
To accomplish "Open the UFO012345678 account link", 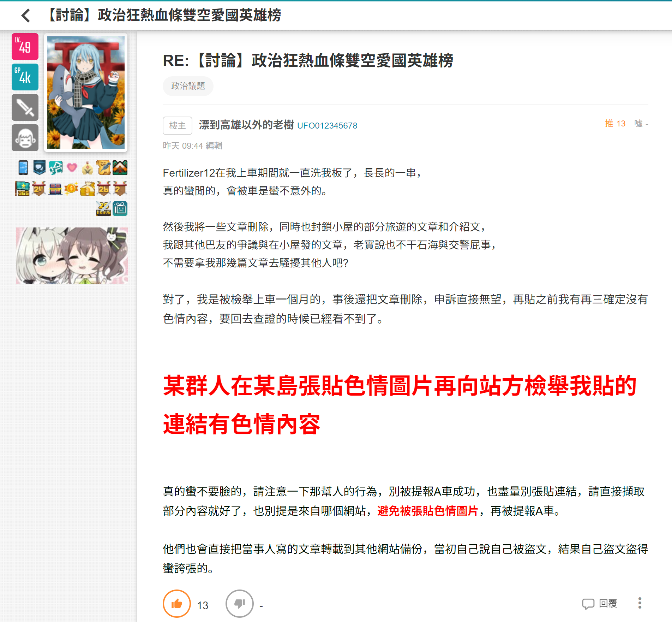I will click(x=327, y=126).
